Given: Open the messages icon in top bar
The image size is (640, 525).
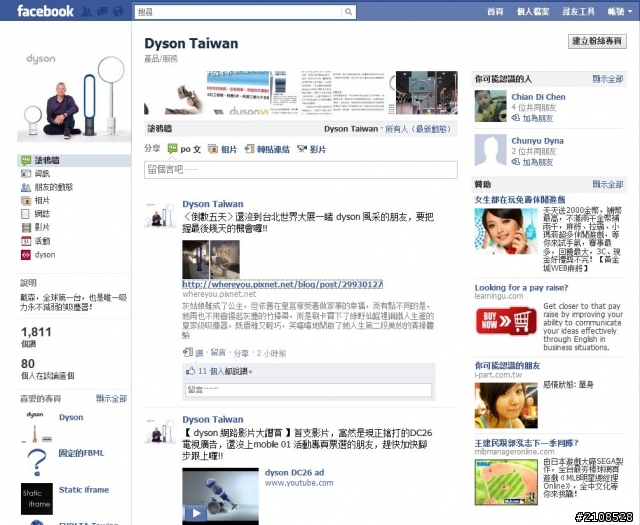Looking at the screenshot, I should pos(102,11).
